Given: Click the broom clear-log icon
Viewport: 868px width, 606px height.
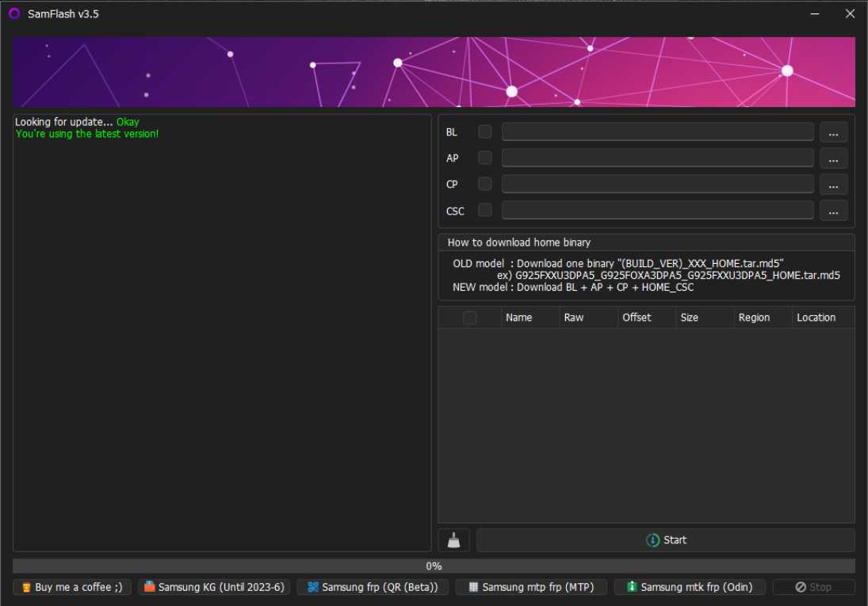Looking at the screenshot, I should pyautogui.click(x=453, y=540).
